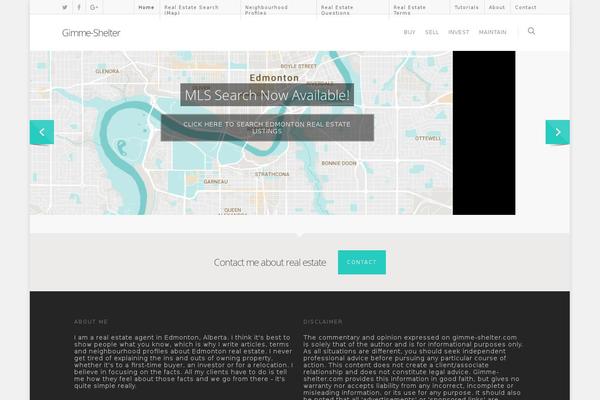Open the About menu item
The image size is (600, 400).
pyautogui.click(x=497, y=7)
